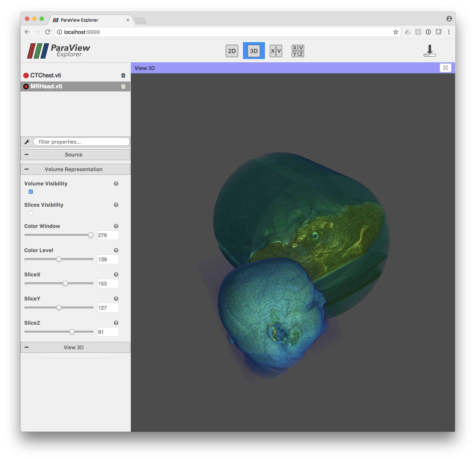
Task: Delete CTChest.vti using its trash icon
Action: [123, 75]
